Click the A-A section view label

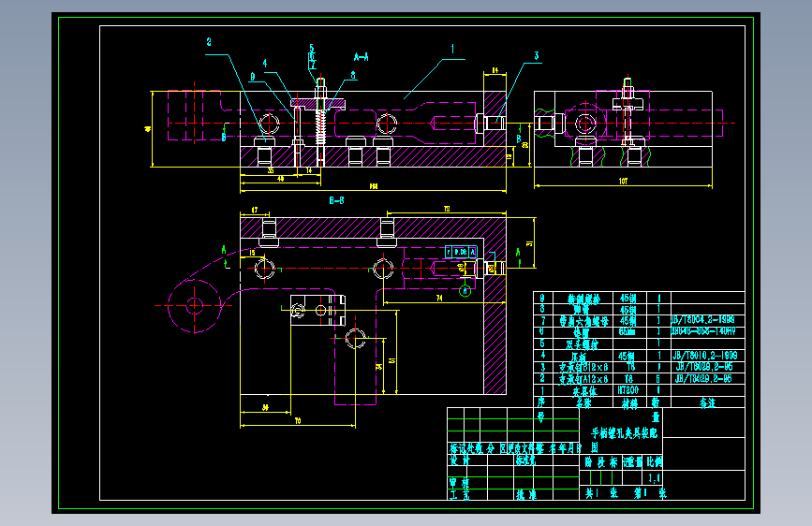click(361, 57)
